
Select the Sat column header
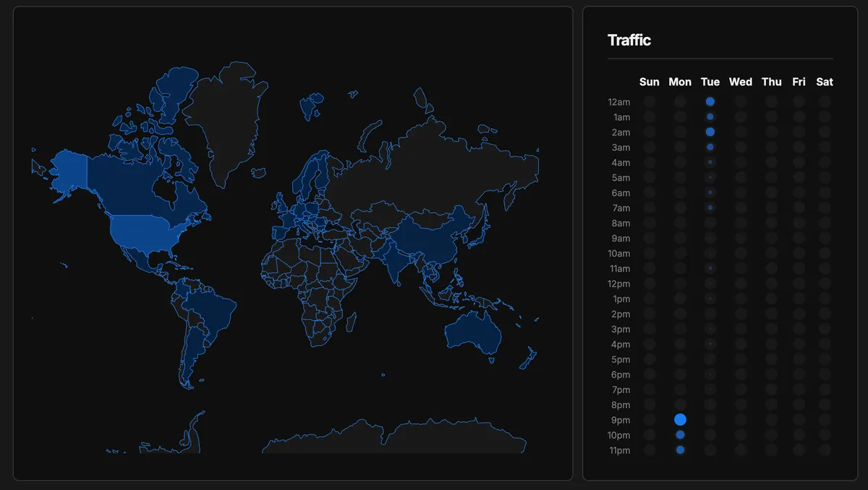pyautogui.click(x=825, y=82)
